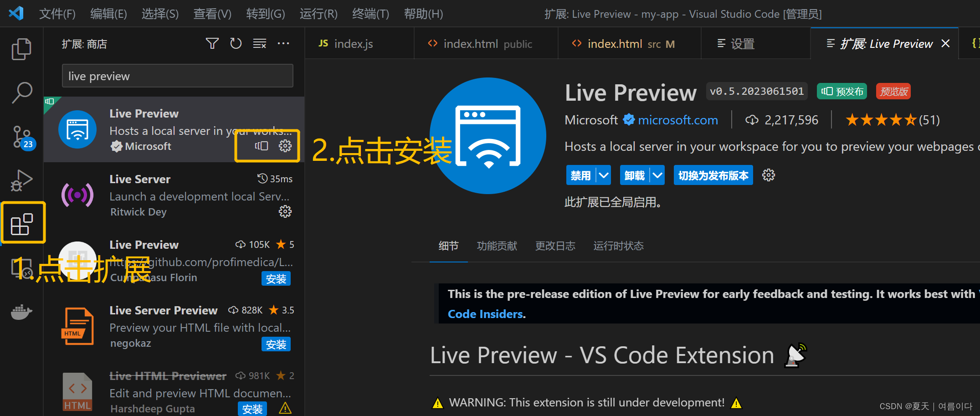Image resolution: width=980 pixels, height=416 pixels.
Task: Switch to the 设置 Settings tab
Action: click(x=756, y=44)
